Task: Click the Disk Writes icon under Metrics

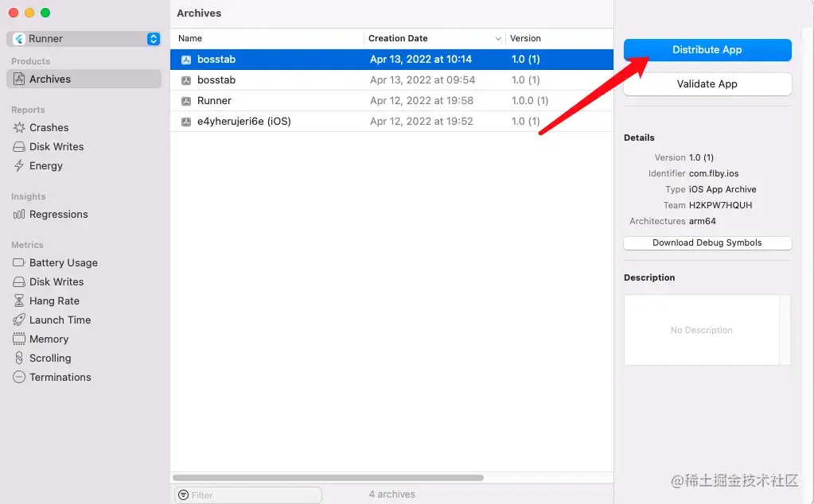Action: click(x=18, y=281)
